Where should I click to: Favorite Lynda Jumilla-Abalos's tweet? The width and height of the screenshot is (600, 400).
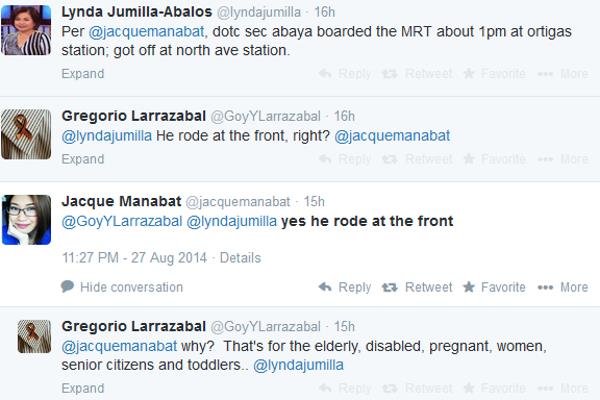pyautogui.click(x=492, y=74)
